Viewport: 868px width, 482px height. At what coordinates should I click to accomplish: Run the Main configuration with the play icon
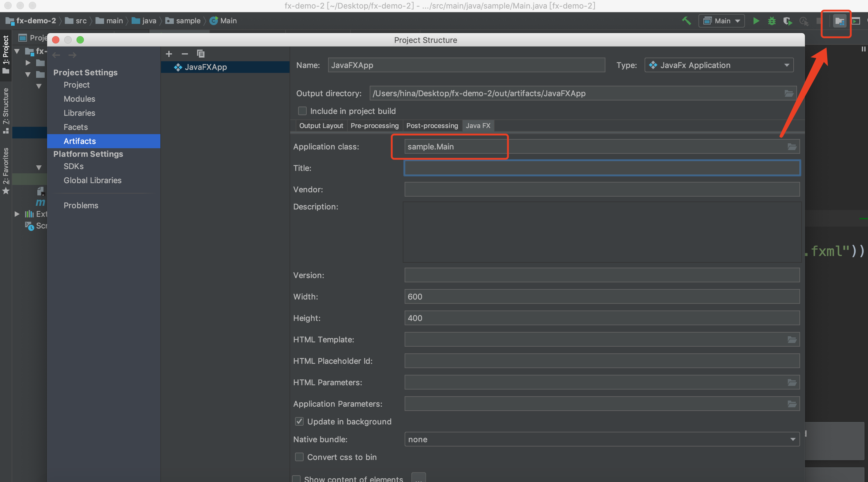pyautogui.click(x=756, y=21)
